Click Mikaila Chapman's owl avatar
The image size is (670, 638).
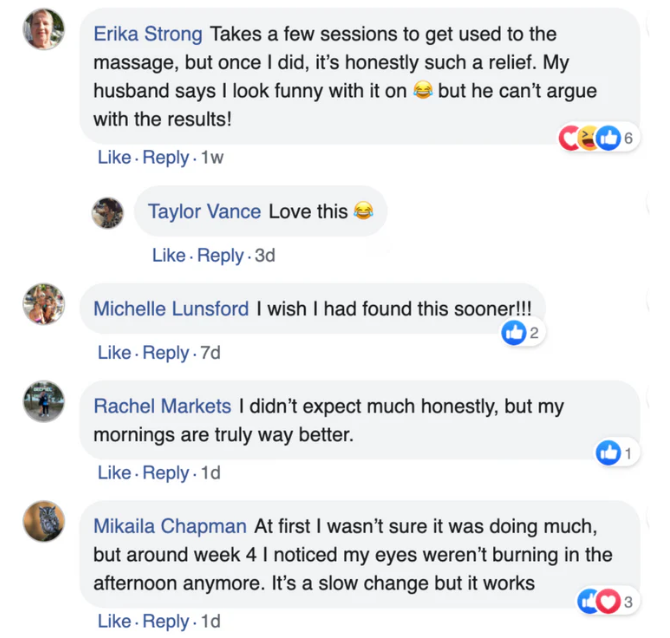tap(43, 521)
